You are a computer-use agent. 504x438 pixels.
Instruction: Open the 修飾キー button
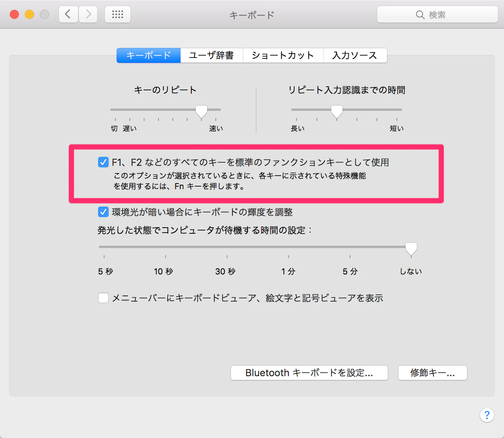[433, 373]
